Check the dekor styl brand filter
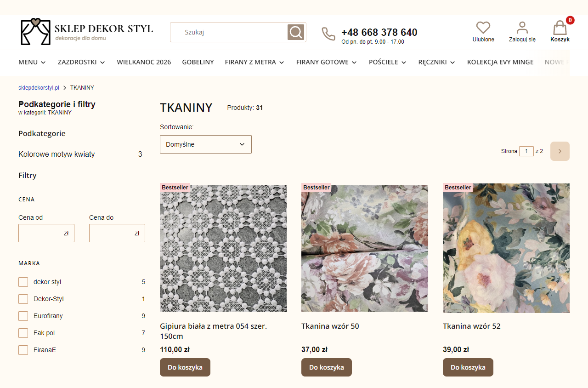 (x=23, y=282)
